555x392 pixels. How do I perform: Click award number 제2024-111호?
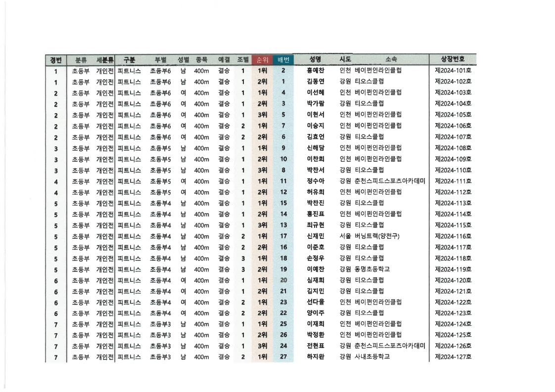(x=453, y=181)
